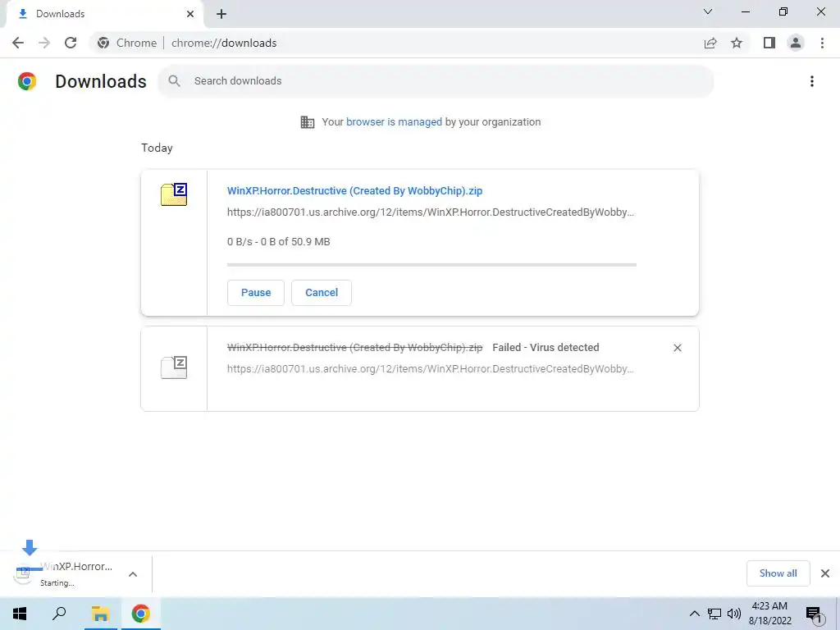Viewport: 840px width, 630px height.
Task: Click the greyed zip icon of failed download
Action: pos(174,367)
